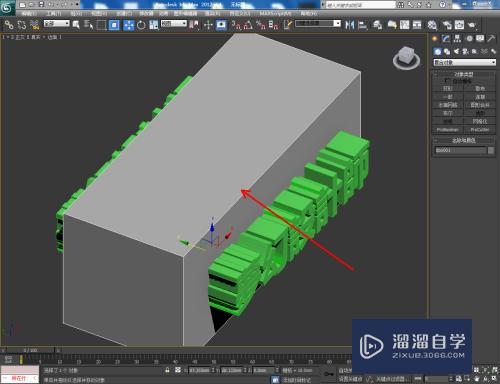This screenshot has width=500, height=384.
Task: Toggle the Selection Lock padlock icon
Action: [x=167, y=370]
